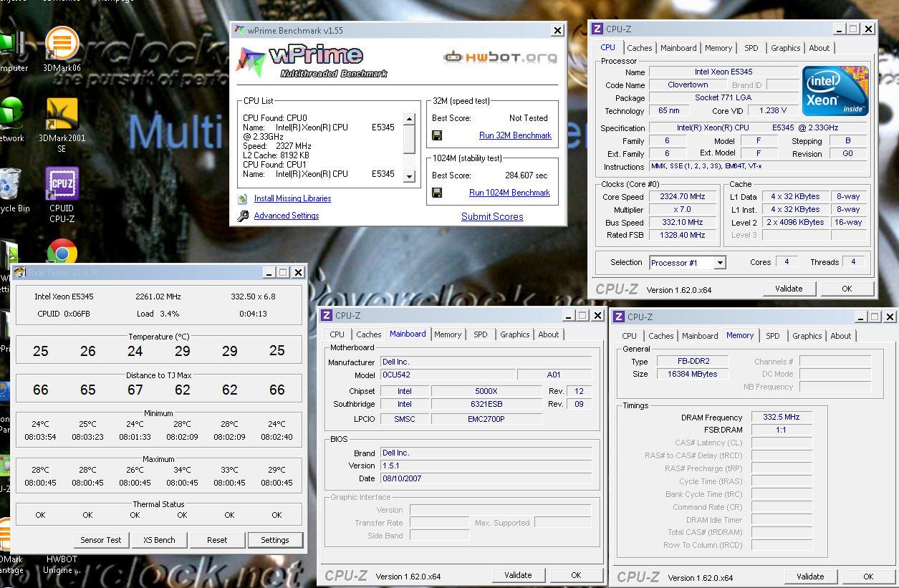Switch to the CPU tab in Mainboard CPU-Z window

click(x=337, y=334)
